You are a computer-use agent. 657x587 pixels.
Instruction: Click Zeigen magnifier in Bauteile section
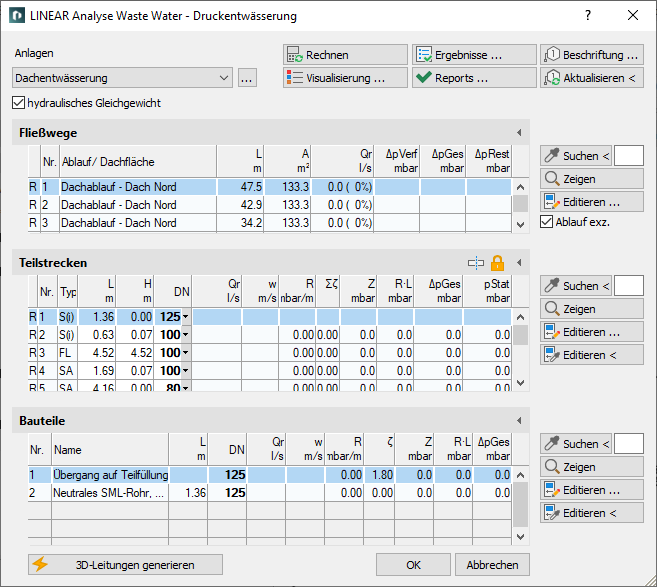point(592,467)
